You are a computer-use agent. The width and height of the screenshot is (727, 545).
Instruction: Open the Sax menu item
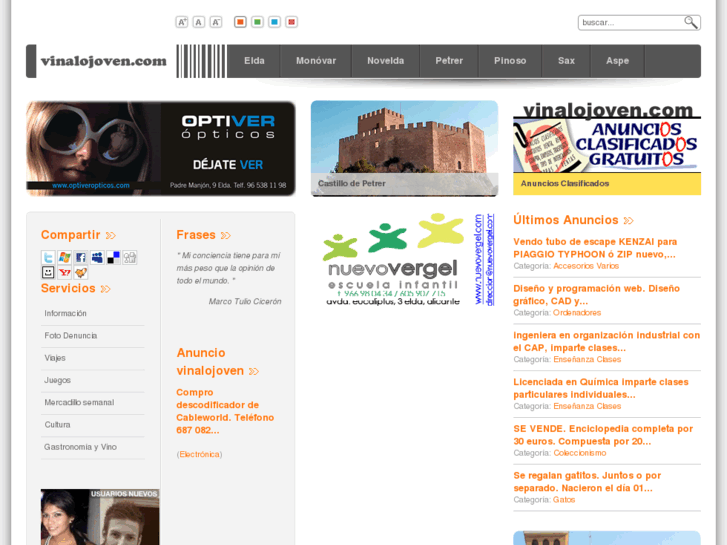pyautogui.click(x=566, y=61)
